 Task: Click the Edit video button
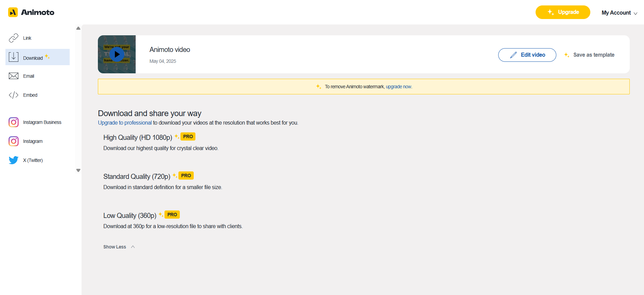coord(527,55)
